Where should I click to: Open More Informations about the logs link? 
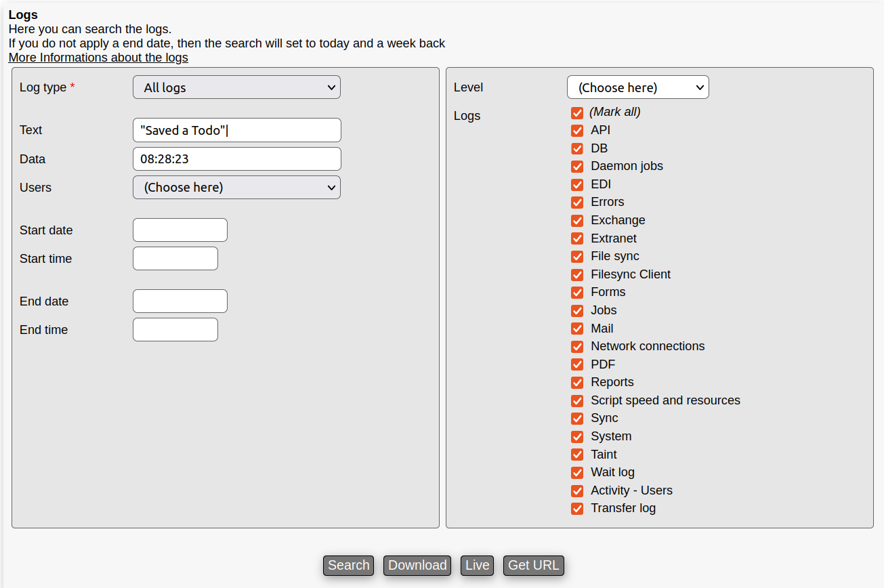tap(98, 58)
